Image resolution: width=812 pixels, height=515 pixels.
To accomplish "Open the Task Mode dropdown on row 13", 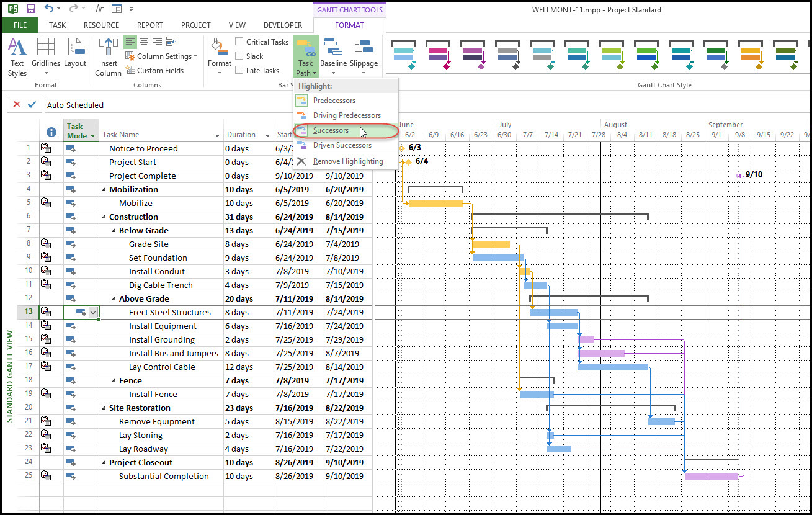I will tap(93, 312).
